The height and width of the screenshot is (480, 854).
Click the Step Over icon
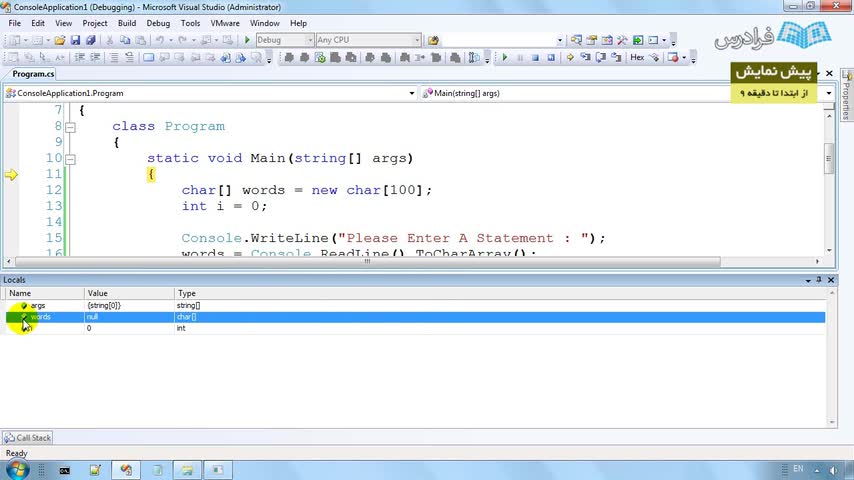point(600,57)
